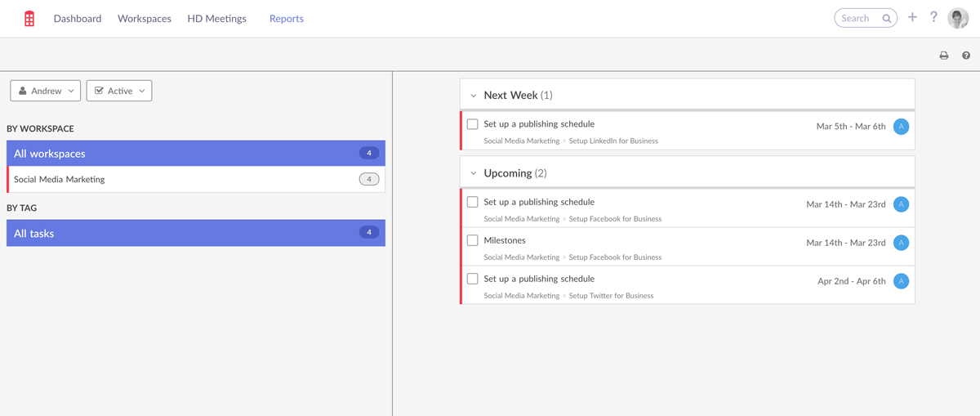Open the Dashboard page

tap(78, 18)
